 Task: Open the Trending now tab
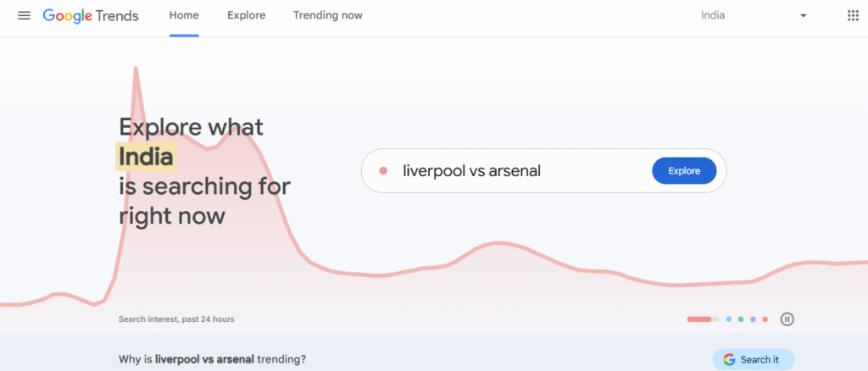point(327,16)
